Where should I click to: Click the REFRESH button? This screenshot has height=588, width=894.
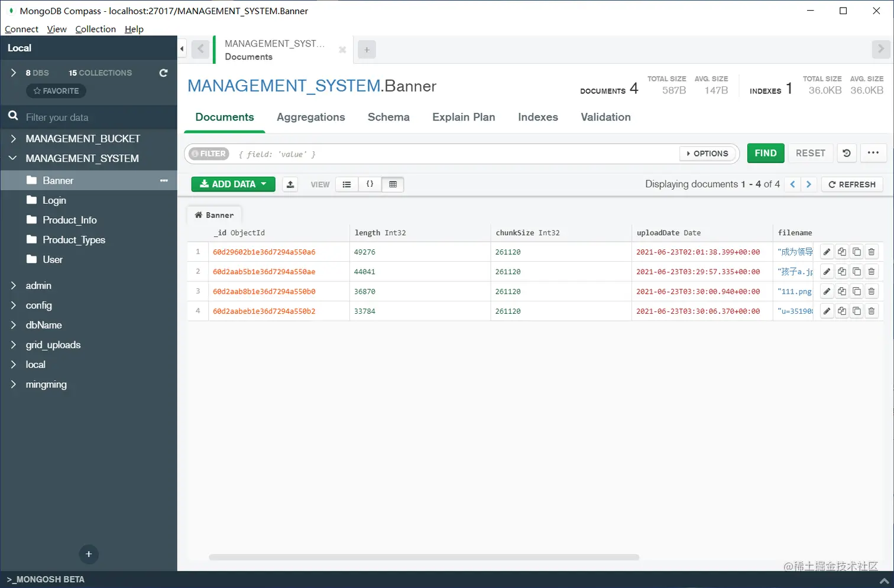pos(852,184)
